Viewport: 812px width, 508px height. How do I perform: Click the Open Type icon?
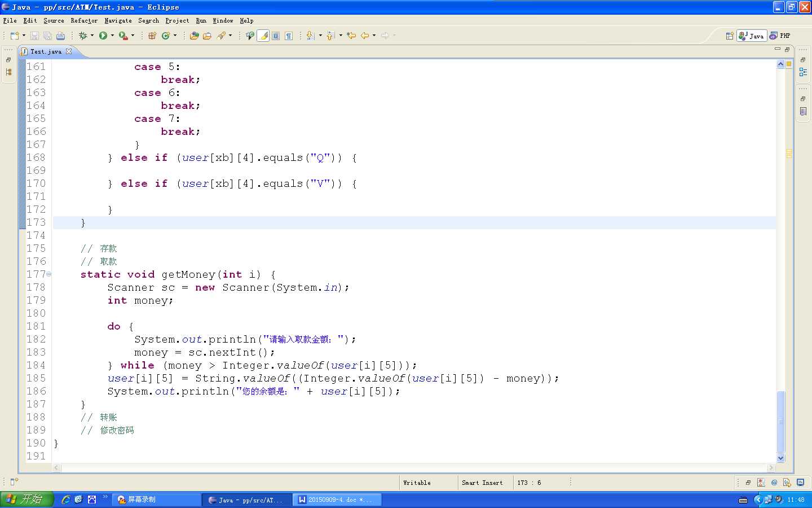coord(195,36)
